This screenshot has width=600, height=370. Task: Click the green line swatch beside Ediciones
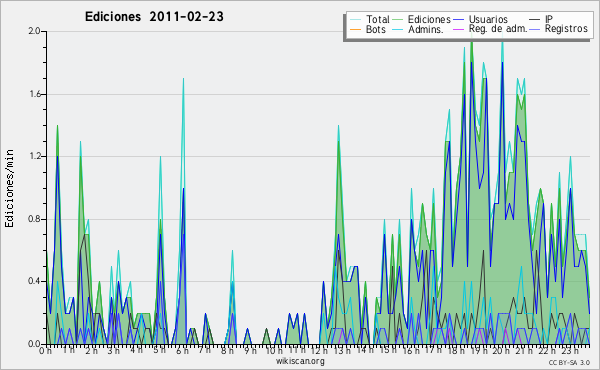tap(398, 20)
